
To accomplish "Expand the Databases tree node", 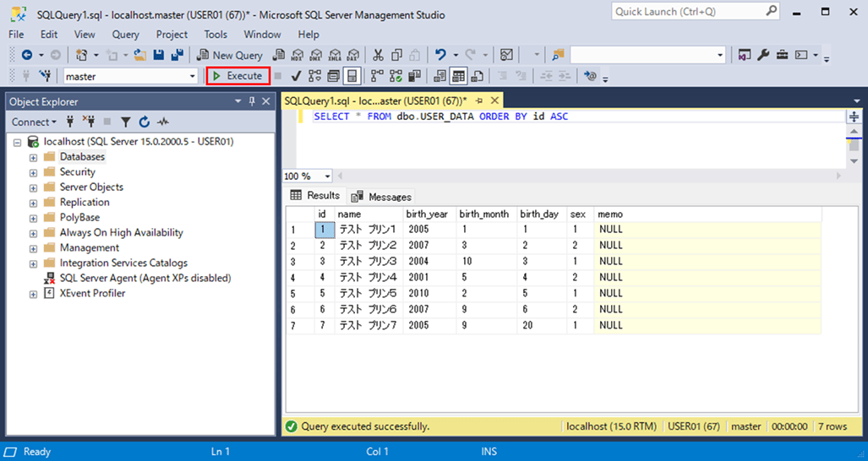I will coord(34,157).
